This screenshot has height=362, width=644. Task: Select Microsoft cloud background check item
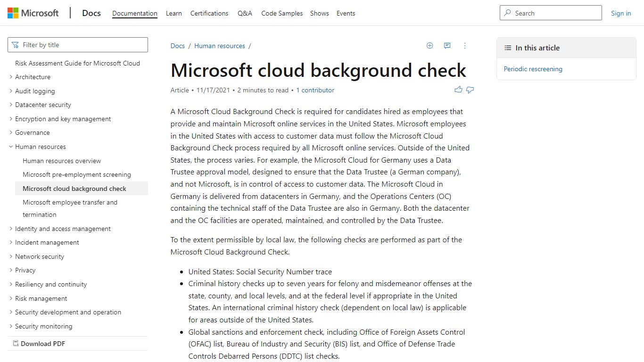(82, 189)
